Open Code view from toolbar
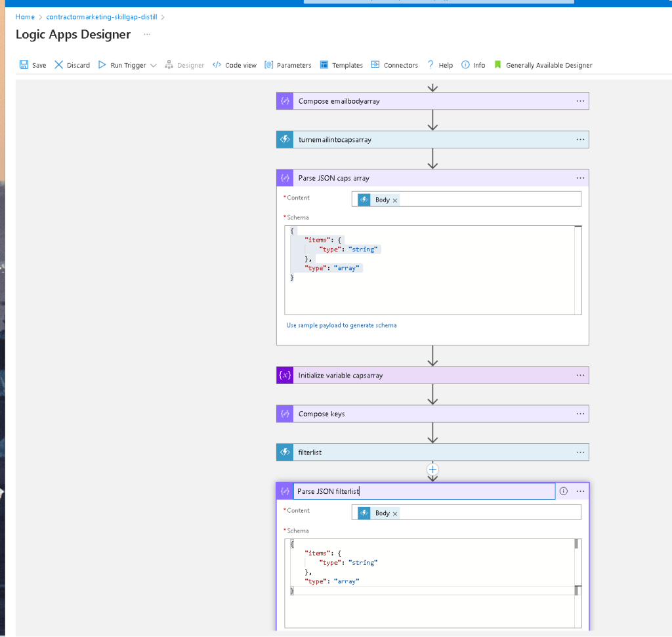 click(234, 65)
